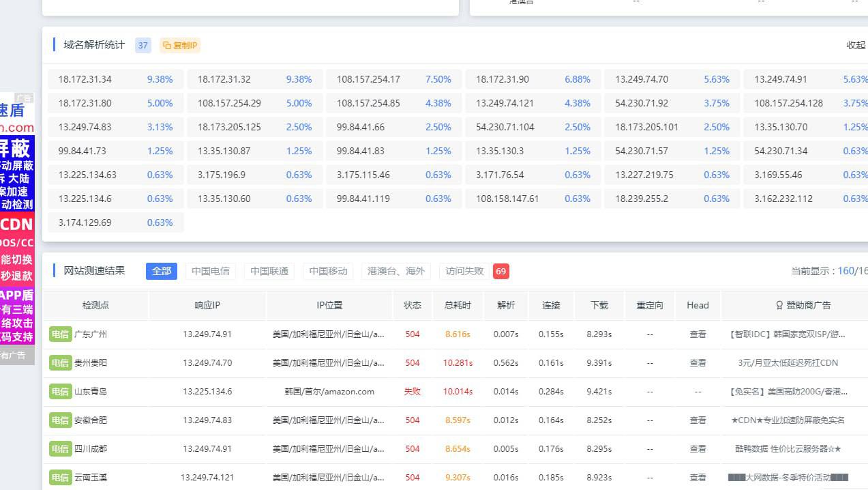Viewport: 868px width, 490px height.
Task: Filter results by 中国移动
Action: coord(328,271)
